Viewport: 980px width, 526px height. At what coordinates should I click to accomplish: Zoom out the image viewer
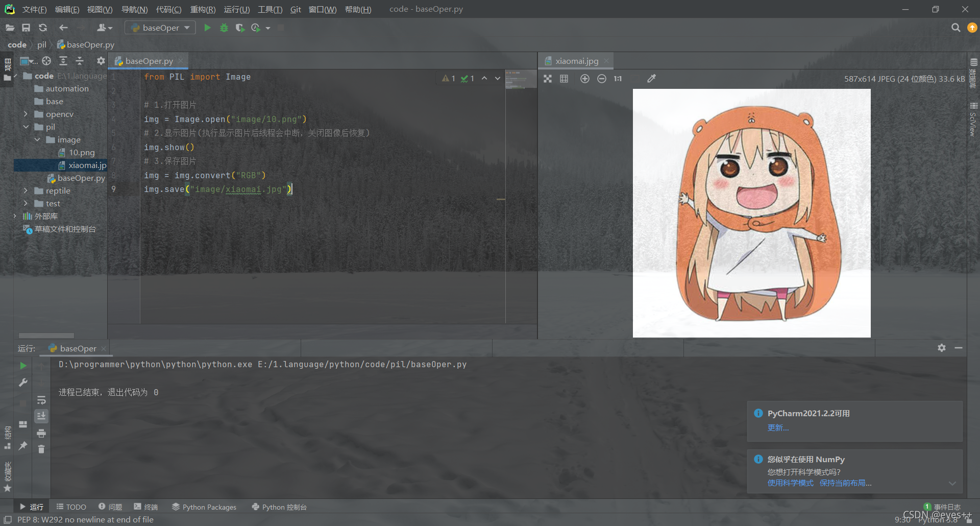click(x=602, y=79)
